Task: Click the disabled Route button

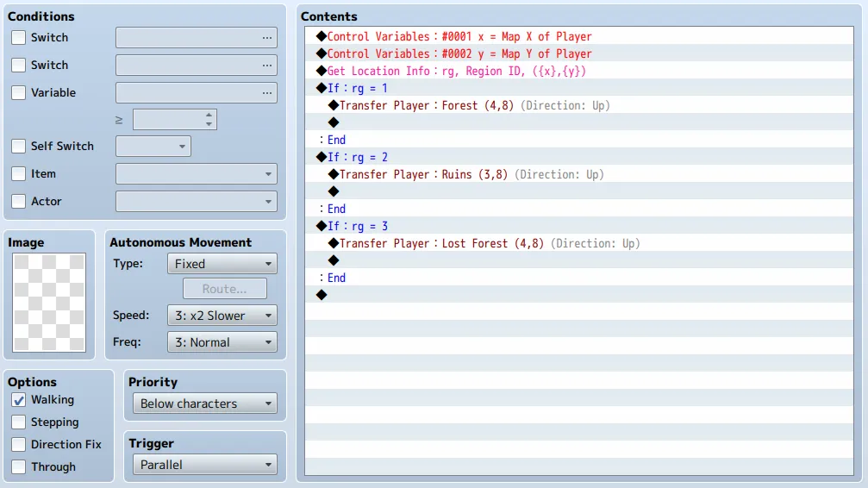Action: click(225, 289)
